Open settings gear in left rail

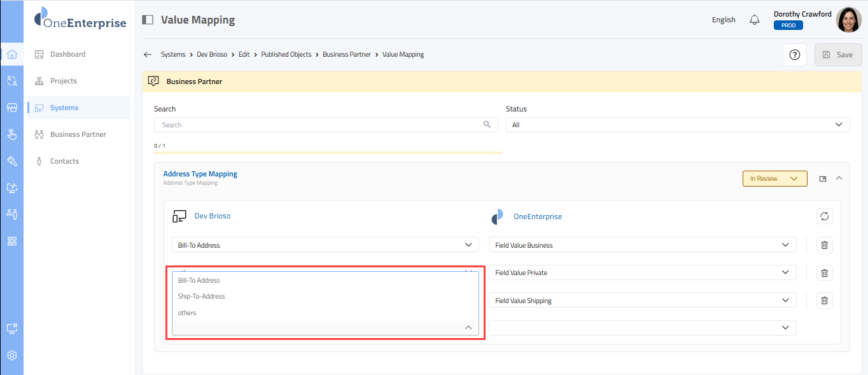pyautogui.click(x=11, y=355)
